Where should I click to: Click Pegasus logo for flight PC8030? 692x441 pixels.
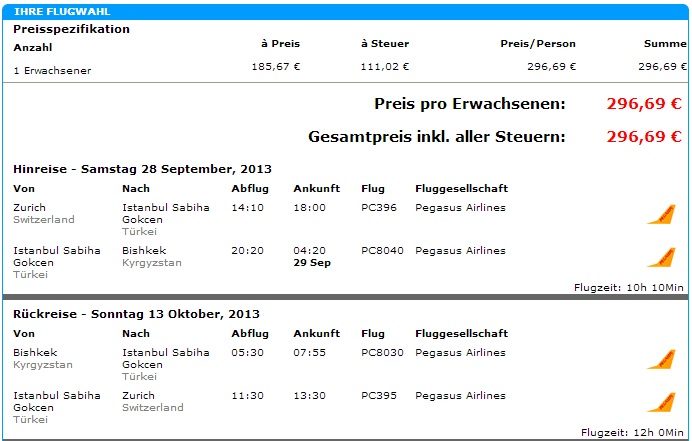tap(661, 359)
